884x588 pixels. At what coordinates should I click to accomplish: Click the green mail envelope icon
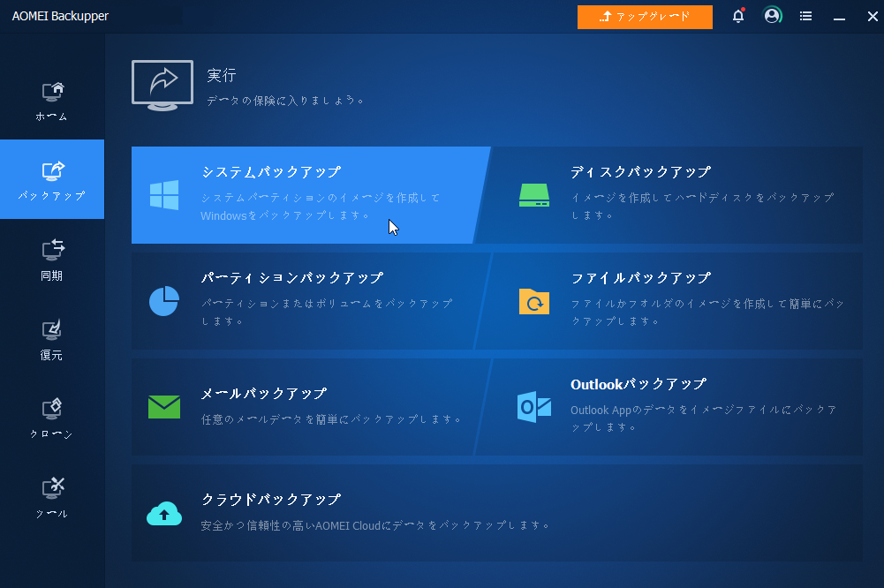point(164,407)
